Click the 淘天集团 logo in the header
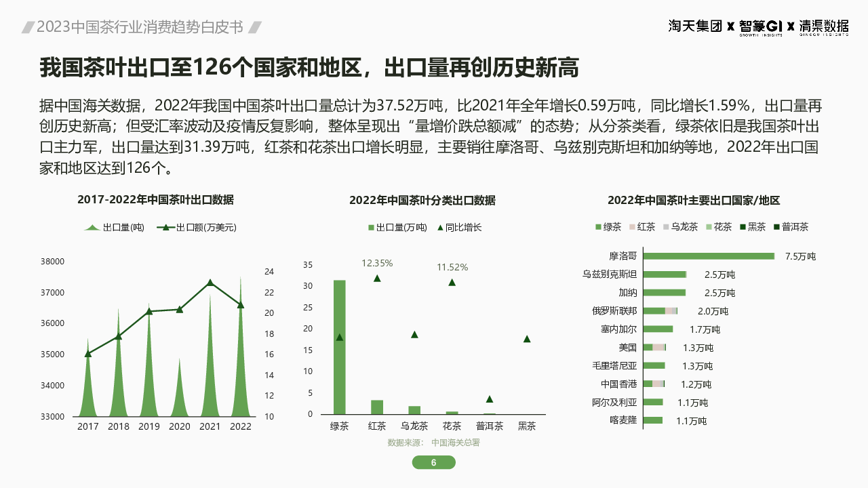 pos(695,26)
